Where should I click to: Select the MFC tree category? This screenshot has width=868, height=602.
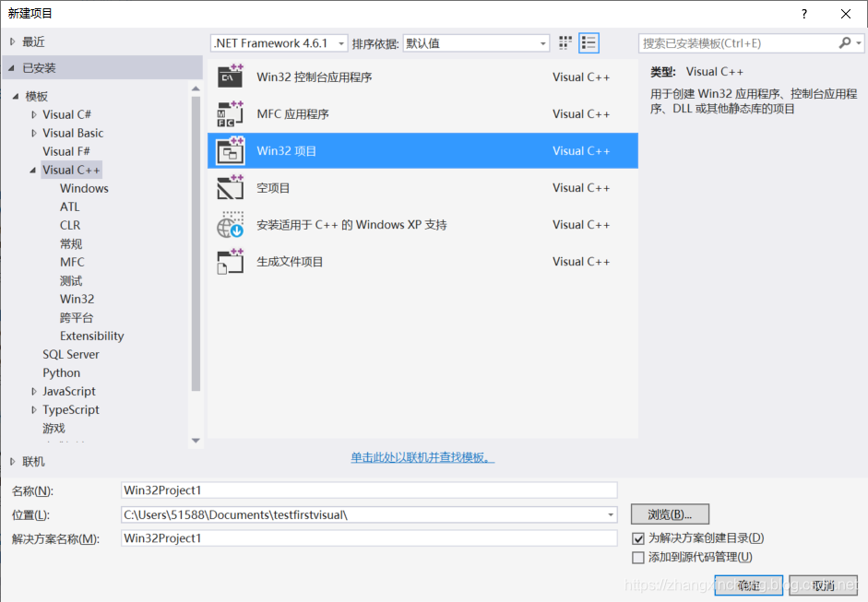72,262
